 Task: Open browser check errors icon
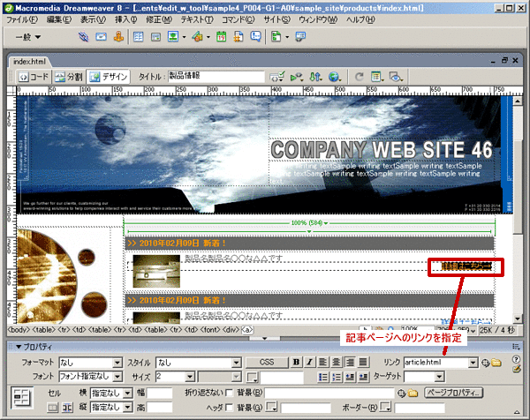(x=277, y=77)
